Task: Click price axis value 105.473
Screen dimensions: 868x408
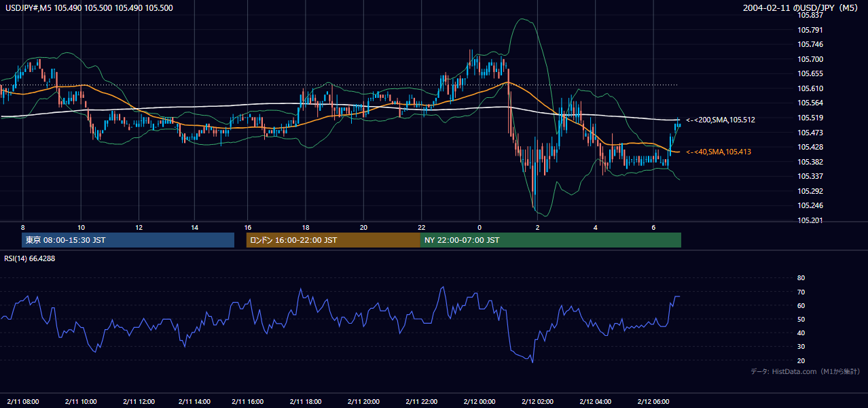Action: [810, 132]
